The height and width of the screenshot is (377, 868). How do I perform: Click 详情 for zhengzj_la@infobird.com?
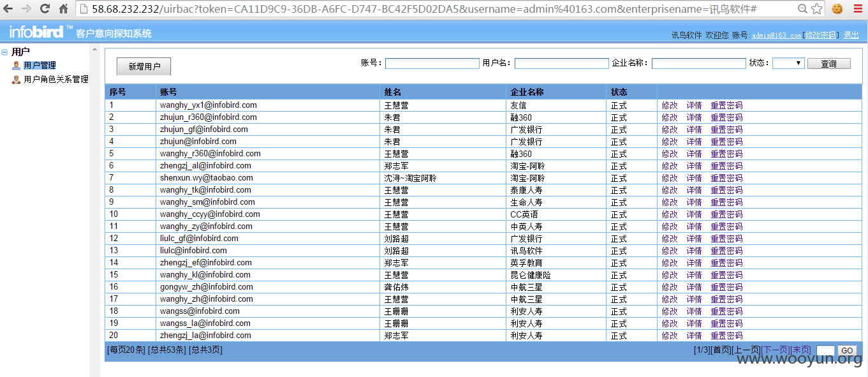694,336
